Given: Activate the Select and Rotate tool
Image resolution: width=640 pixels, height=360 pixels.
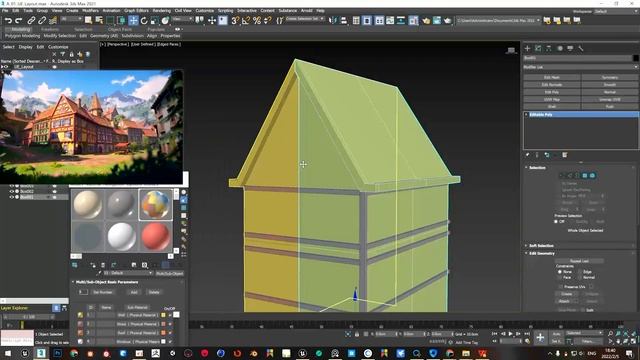Looking at the screenshot, I should (x=144, y=20).
